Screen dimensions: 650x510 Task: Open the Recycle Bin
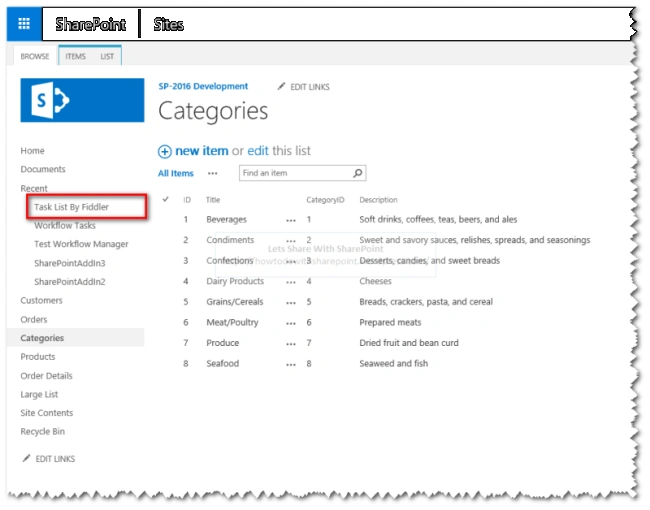[43, 432]
